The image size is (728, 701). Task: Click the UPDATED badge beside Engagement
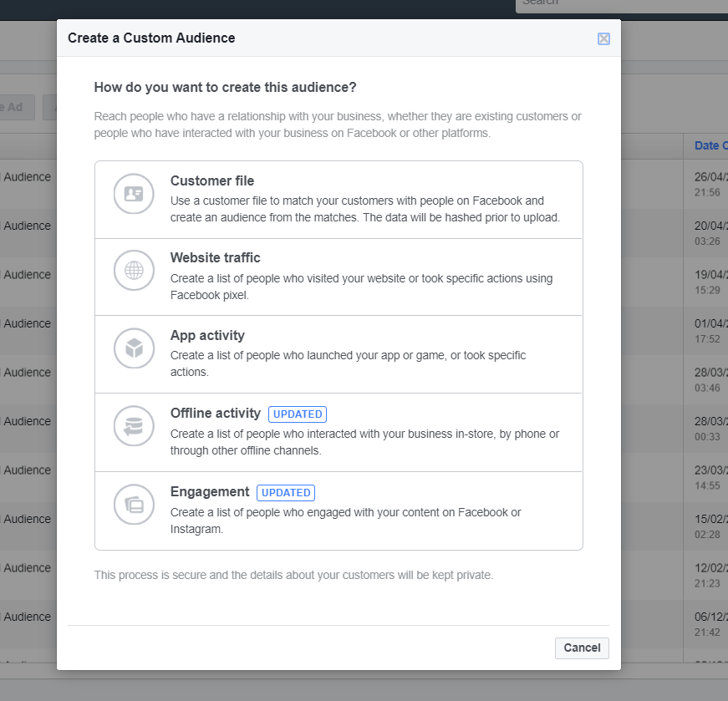click(x=286, y=492)
